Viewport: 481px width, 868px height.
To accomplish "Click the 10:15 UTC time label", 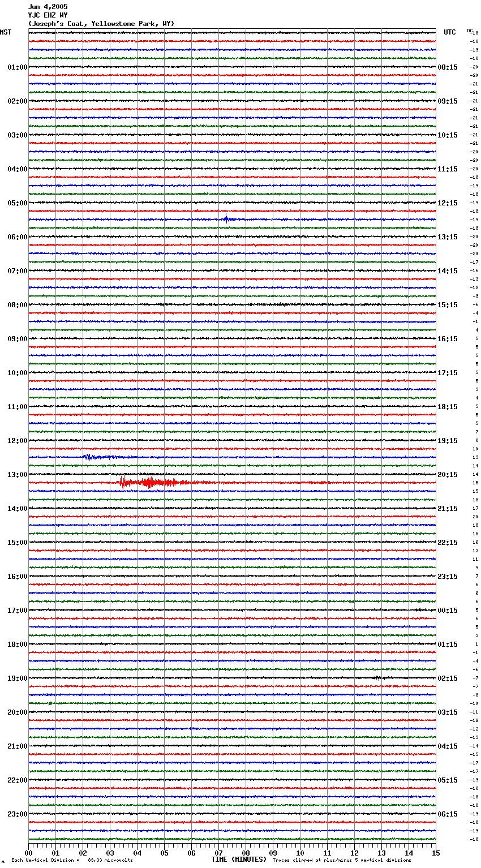I will pos(448,135).
